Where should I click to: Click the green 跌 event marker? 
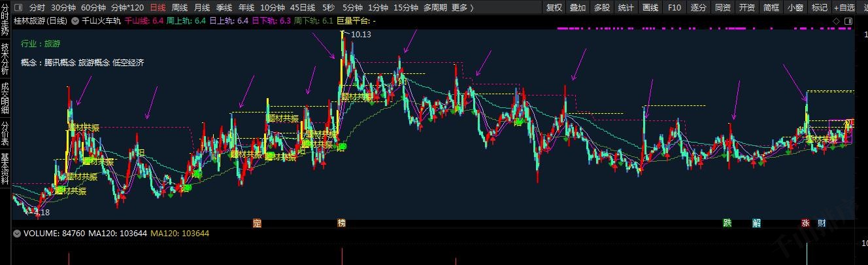click(x=727, y=223)
